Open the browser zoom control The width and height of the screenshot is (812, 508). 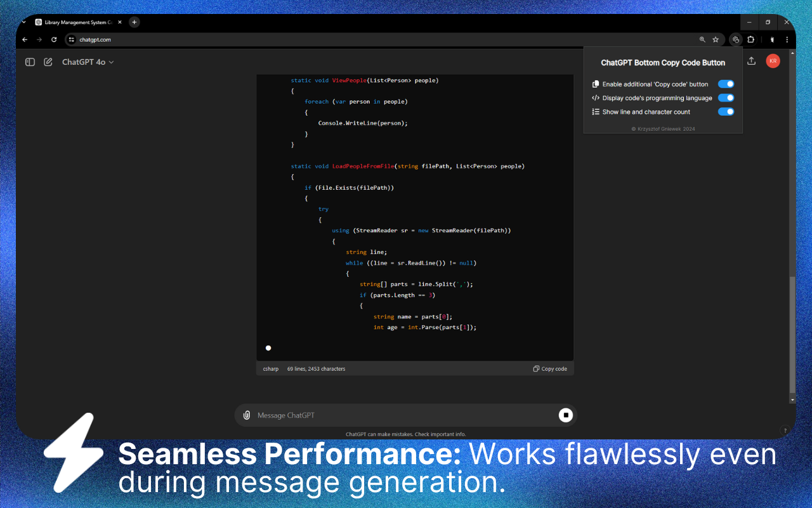tap(702, 39)
